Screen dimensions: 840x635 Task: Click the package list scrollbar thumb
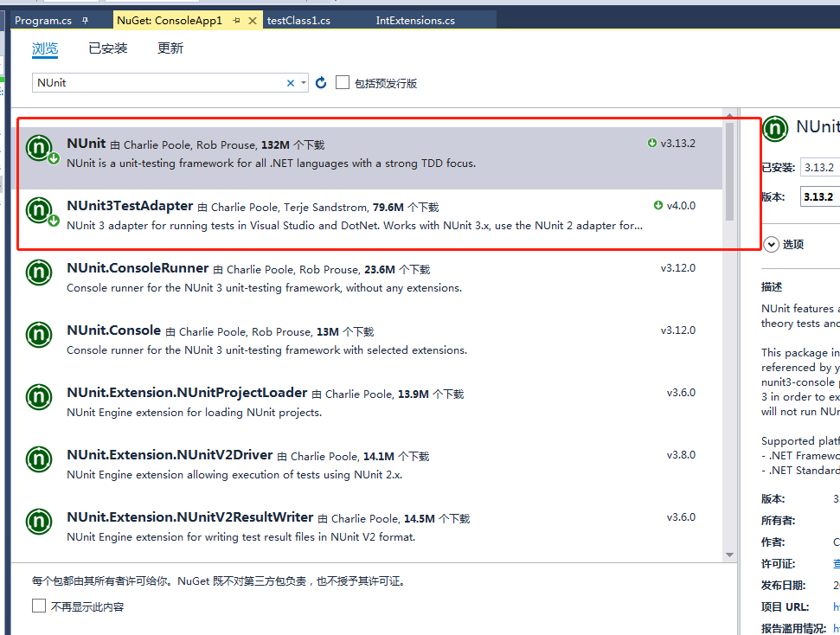[x=729, y=171]
